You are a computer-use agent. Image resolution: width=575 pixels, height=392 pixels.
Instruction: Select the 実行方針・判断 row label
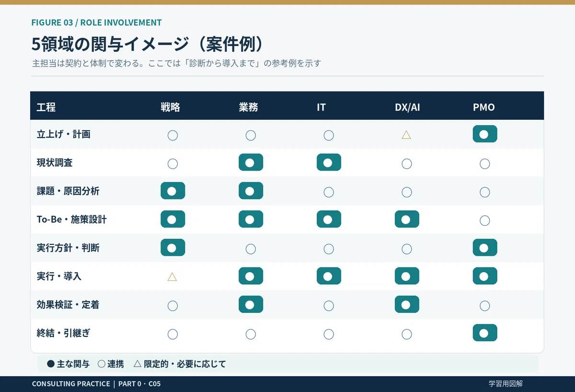tap(68, 248)
